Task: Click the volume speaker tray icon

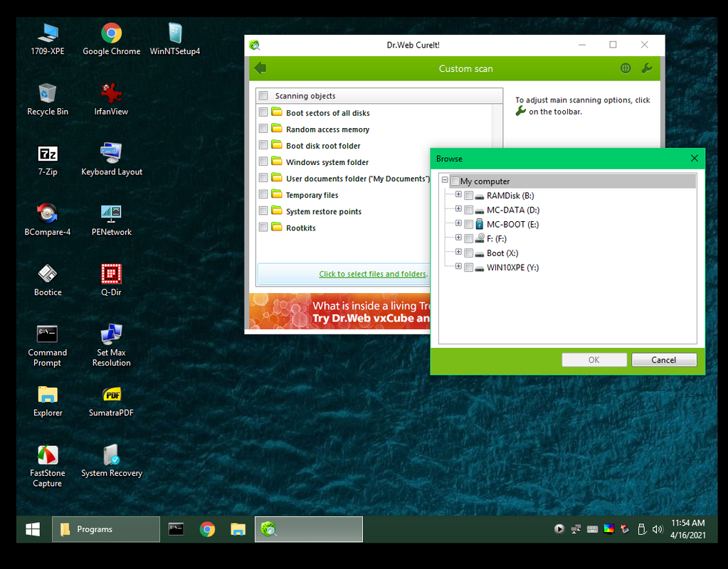Action: 657,529
